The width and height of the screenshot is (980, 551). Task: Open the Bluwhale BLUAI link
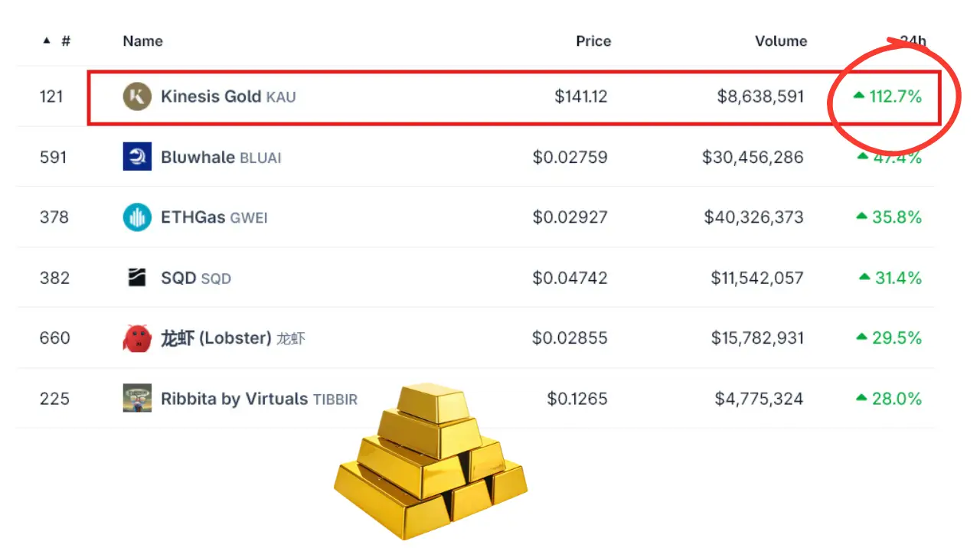[x=221, y=157]
